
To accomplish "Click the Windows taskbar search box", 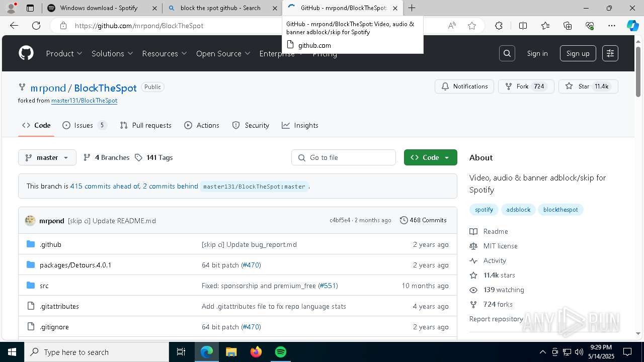I will click(x=97, y=352).
